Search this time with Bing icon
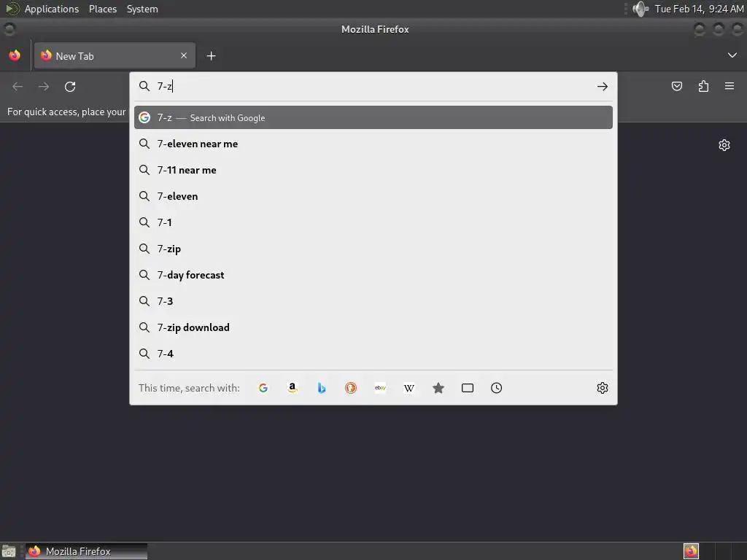This screenshot has width=747, height=560. [x=322, y=388]
